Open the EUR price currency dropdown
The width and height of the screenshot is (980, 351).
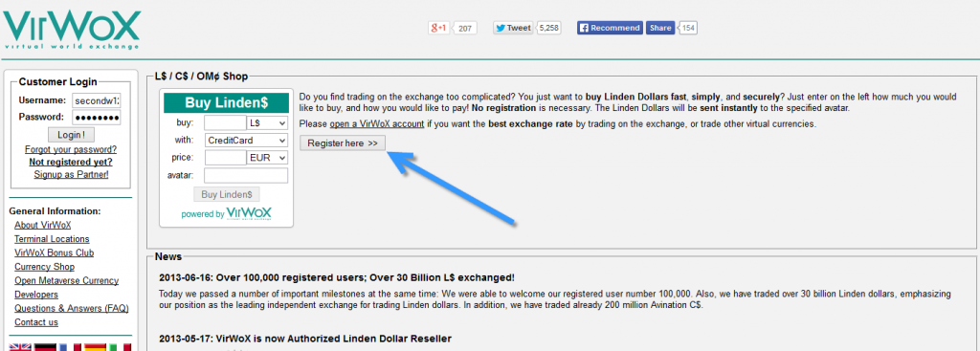268,158
